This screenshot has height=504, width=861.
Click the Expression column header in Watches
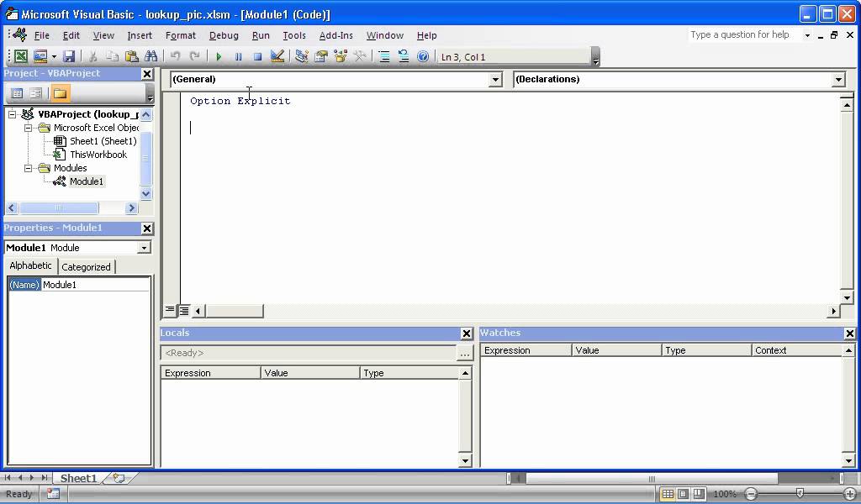(526, 350)
